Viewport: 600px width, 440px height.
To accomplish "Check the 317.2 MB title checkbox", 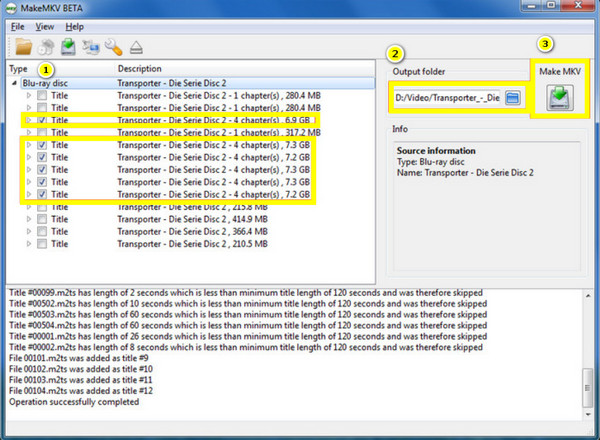I will (42, 132).
